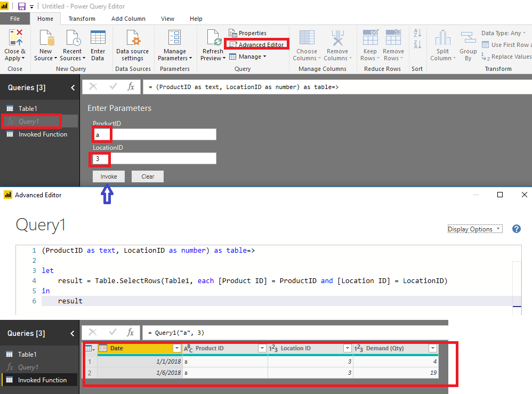Collapse the lower Queries pane
This screenshot has width=532, height=394.
tap(72, 334)
